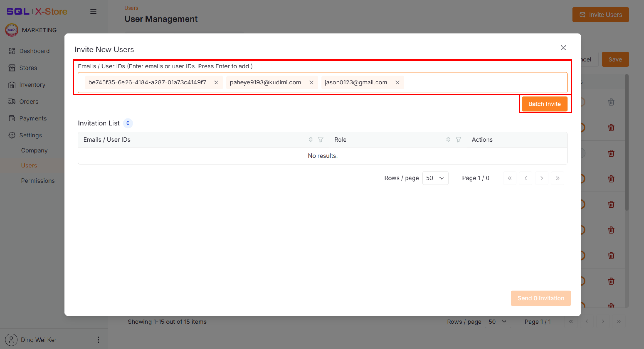This screenshot has width=644, height=349.
Task: Open Payments via the wallet icon
Action: [x=12, y=118]
